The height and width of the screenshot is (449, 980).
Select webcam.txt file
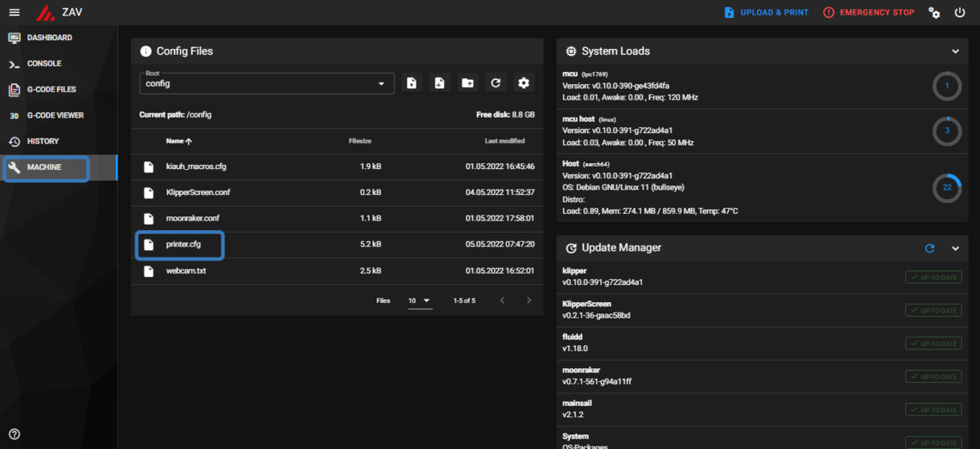[x=337, y=271]
